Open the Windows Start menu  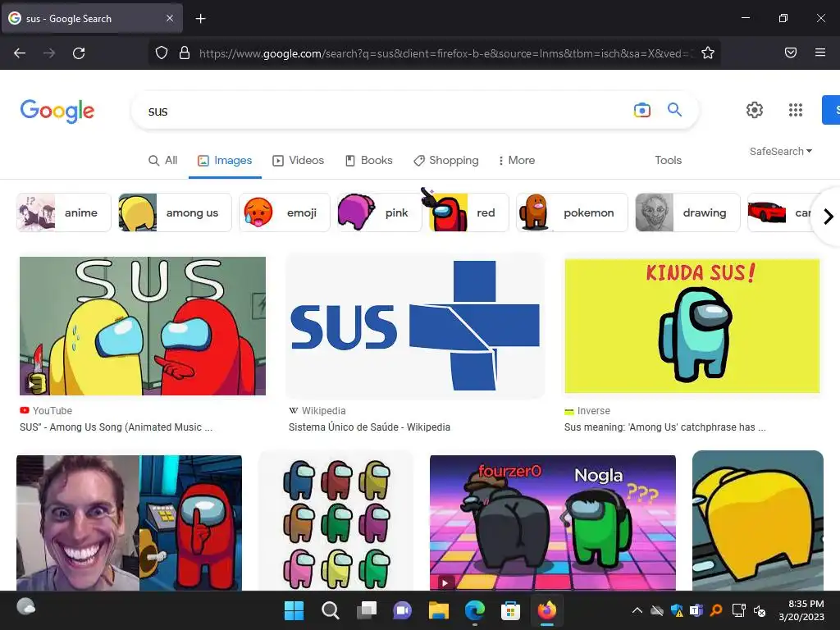[x=294, y=610]
